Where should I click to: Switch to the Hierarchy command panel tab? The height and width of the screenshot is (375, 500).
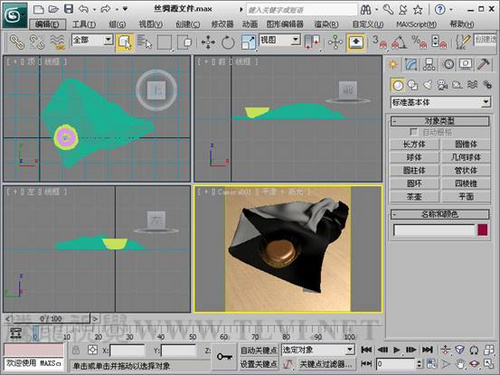(x=429, y=64)
